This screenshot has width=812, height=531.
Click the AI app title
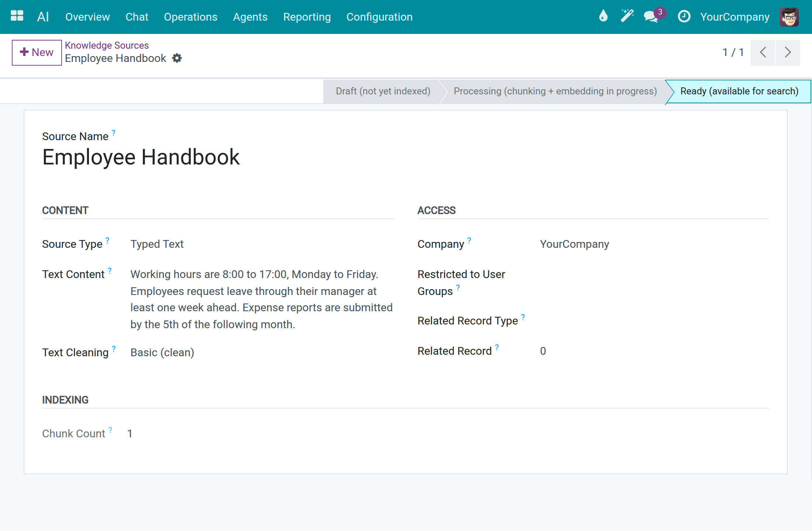point(43,17)
